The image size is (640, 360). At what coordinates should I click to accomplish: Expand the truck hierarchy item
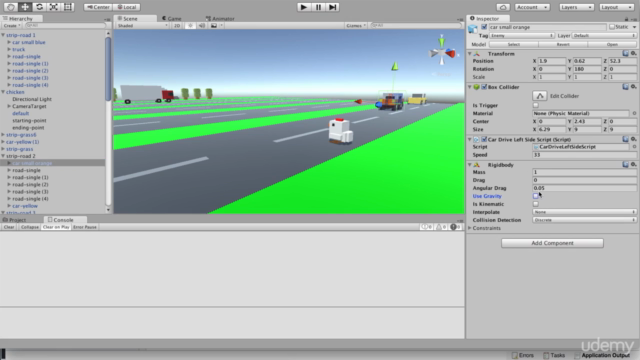(9, 49)
